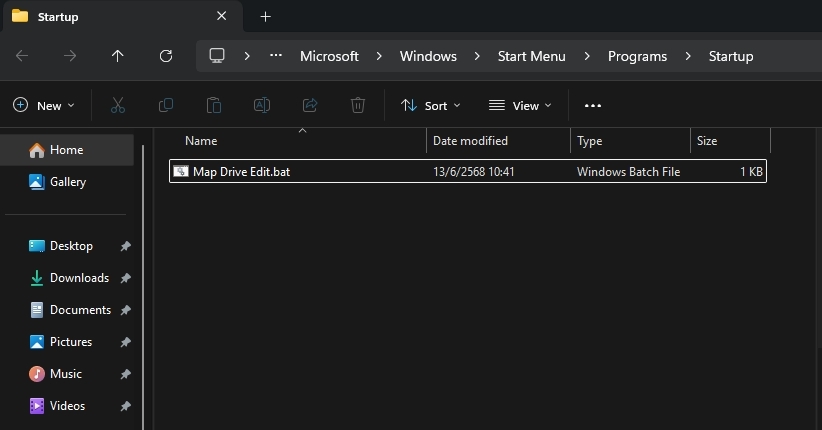Open the See more ellipsis menu
The width and height of the screenshot is (822, 430).
pyautogui.click(x=593, y=105)
